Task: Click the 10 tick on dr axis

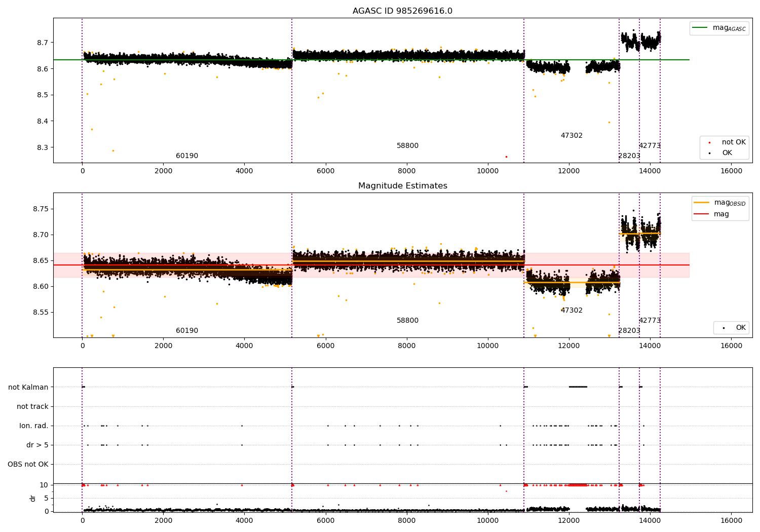Action: coord(44,485)
